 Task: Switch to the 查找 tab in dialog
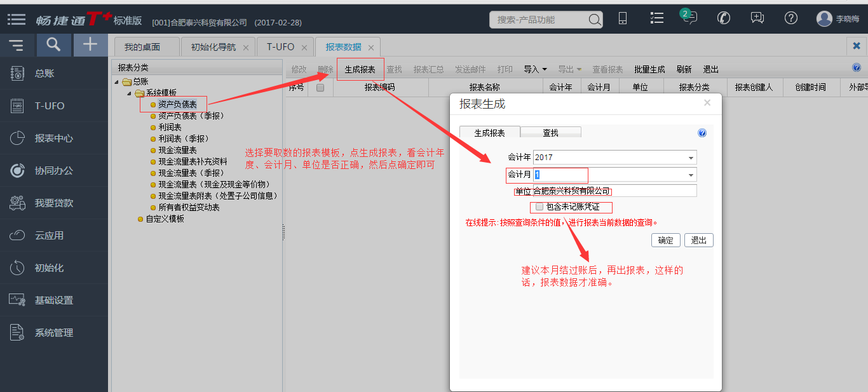coord(550,133)
